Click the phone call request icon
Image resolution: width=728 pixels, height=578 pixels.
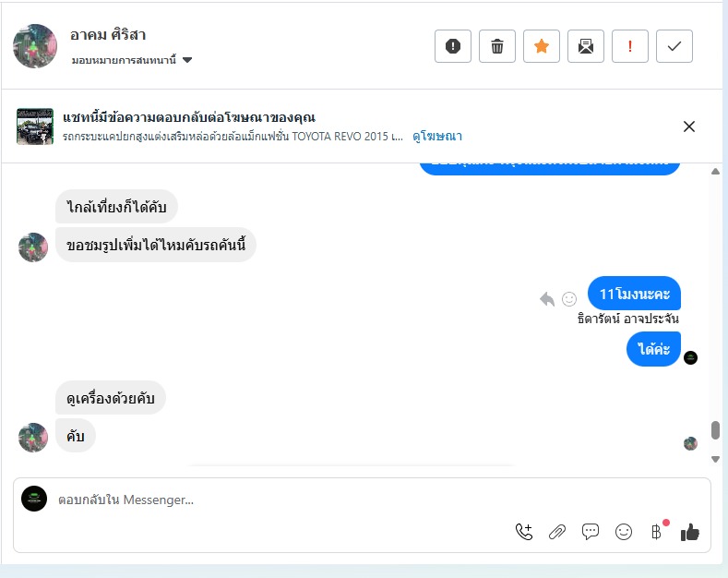[x=524, y=532]
